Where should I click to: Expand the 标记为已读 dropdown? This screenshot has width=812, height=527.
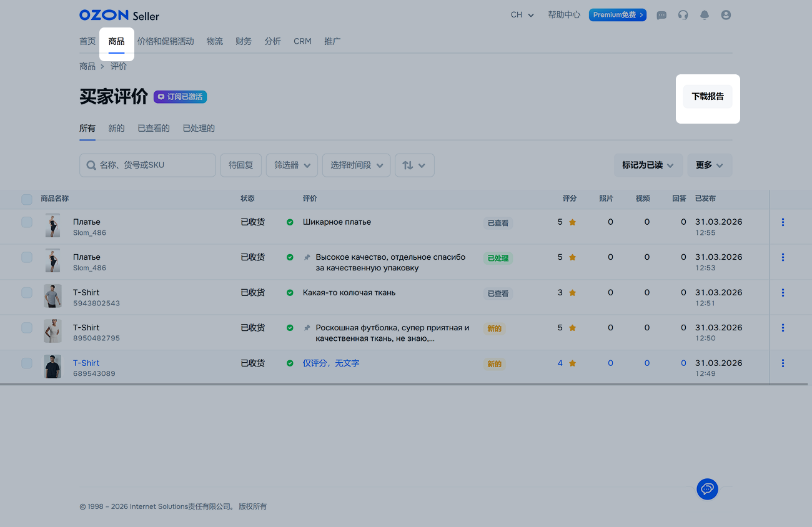click(x=647, y=165)
